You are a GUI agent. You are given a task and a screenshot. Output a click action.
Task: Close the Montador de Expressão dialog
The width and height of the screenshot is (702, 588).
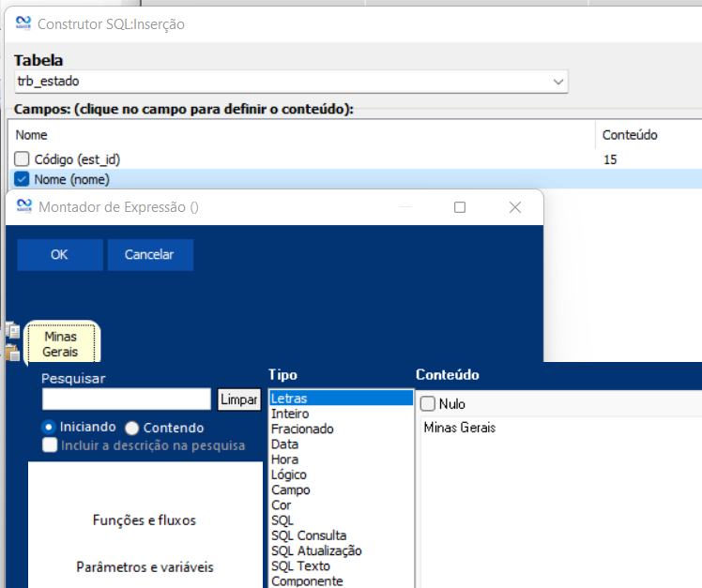(514, 207)
